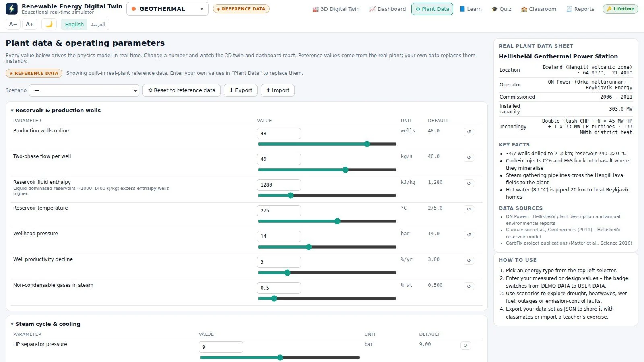Click the Two-phase flow per well slider
This screenshot has height=362, width=644.
(x=327, y=170)
